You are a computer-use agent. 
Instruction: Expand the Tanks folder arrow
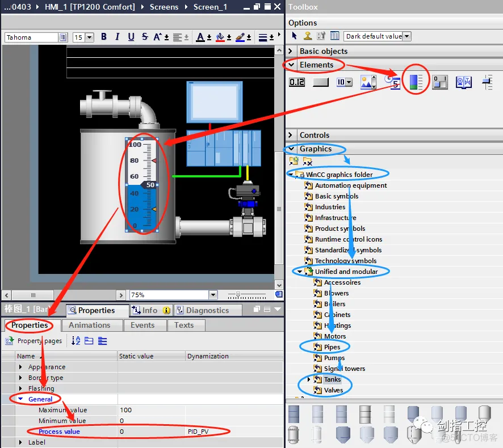pyautogui.click(x=309, y=379)
